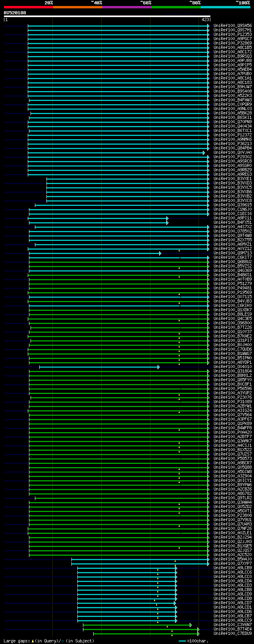Select the UniRef100_B4FAW3 label
Screen dimensions: 254x644
point(233,100)
